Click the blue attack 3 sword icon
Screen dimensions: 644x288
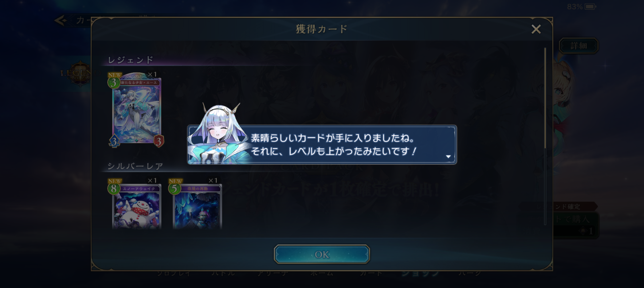pyautogui.click(x=114, y=141)
